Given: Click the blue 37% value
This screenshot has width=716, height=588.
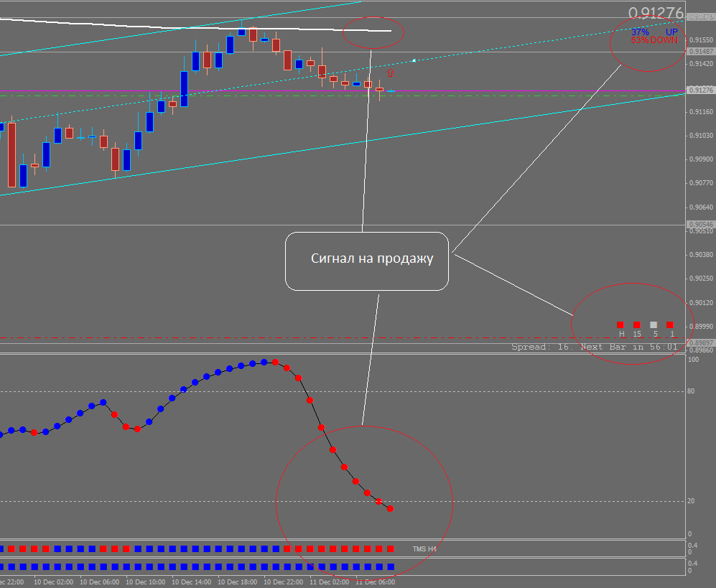Looking at the screenshot, I should point(640,32).
